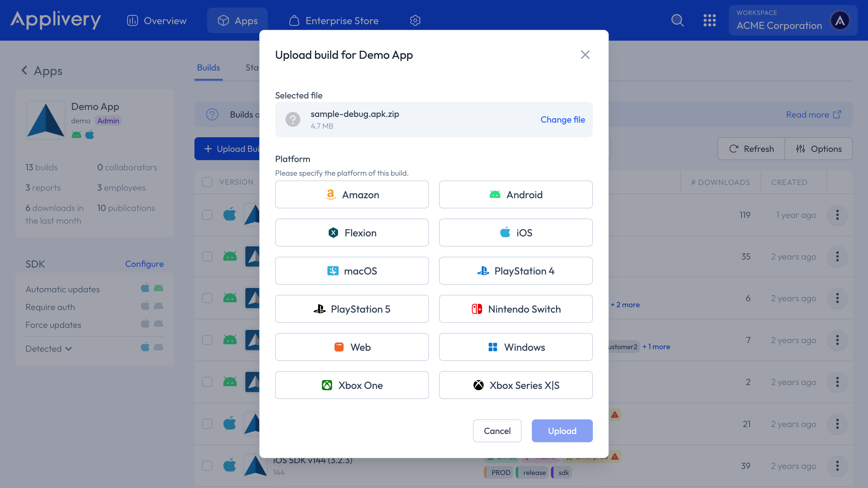Image resolution: width=868 pixels, height=488 pixels.
Task: Choose the Xbox One platform
Action: point(352,385)
